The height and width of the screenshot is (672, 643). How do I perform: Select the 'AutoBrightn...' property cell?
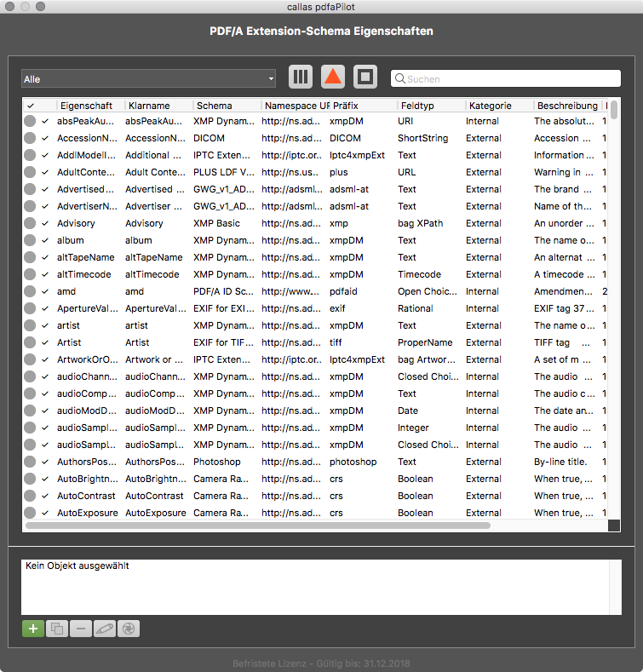(88, 479)
